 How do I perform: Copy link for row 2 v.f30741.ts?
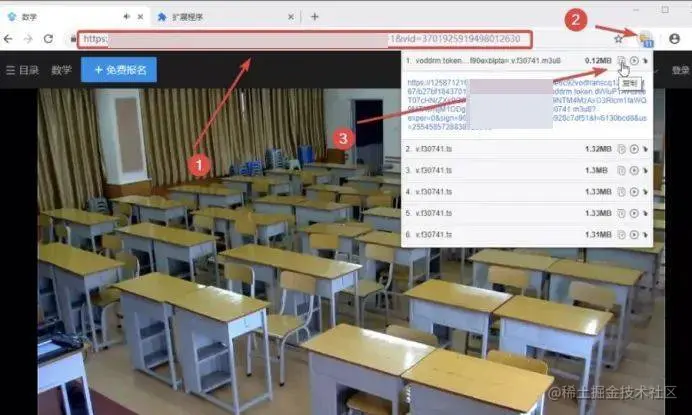pos(621,149)
